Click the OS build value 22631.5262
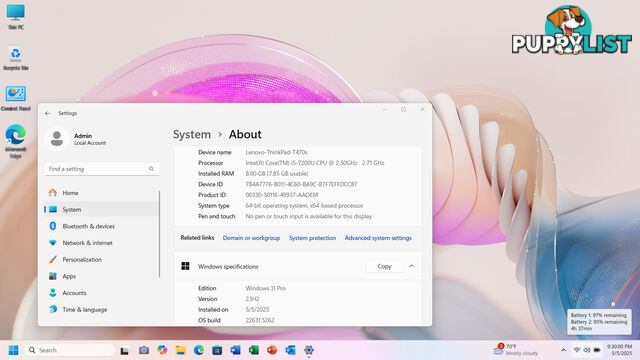 click(260, 320)
